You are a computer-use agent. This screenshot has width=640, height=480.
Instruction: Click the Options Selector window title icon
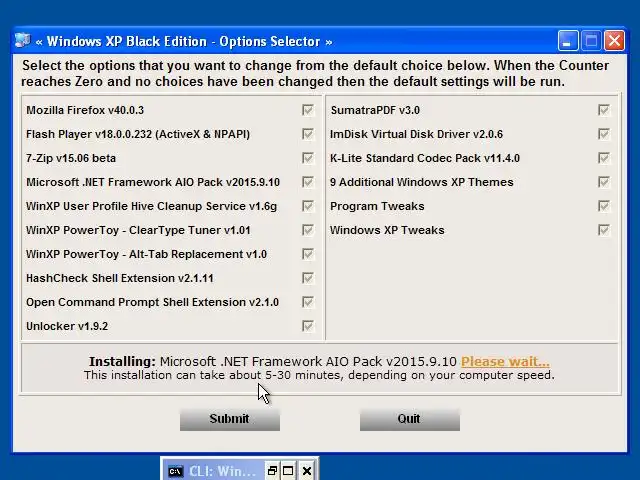[x=22, y=40]
